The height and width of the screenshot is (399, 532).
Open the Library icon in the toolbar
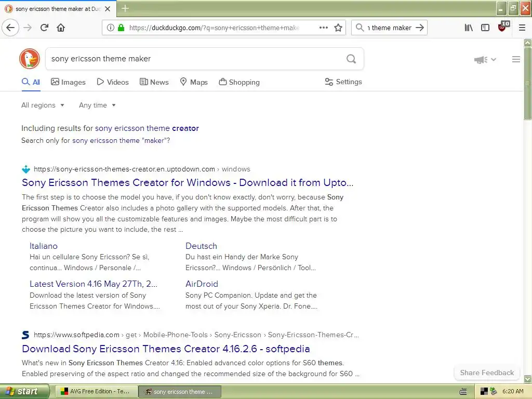coord(469,28)
